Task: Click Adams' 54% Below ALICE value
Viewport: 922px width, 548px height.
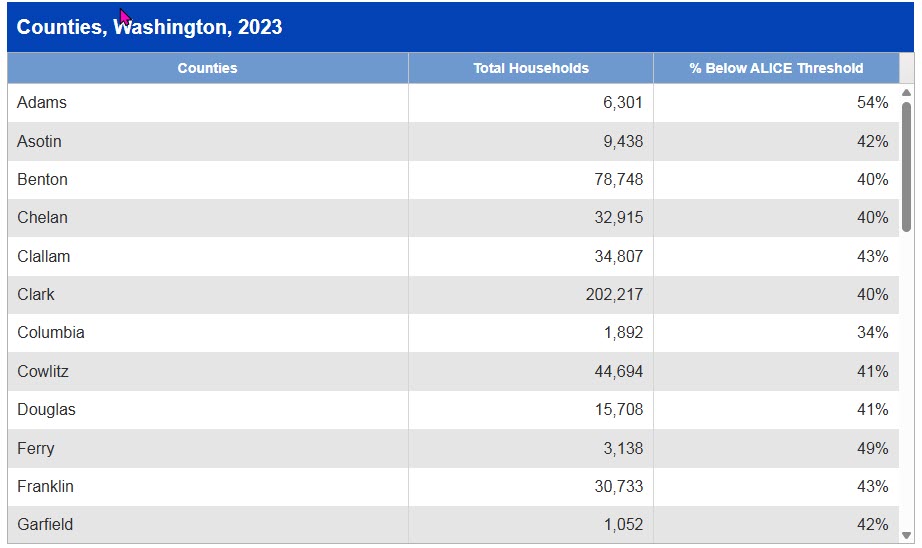Action: tap(872, 103)
